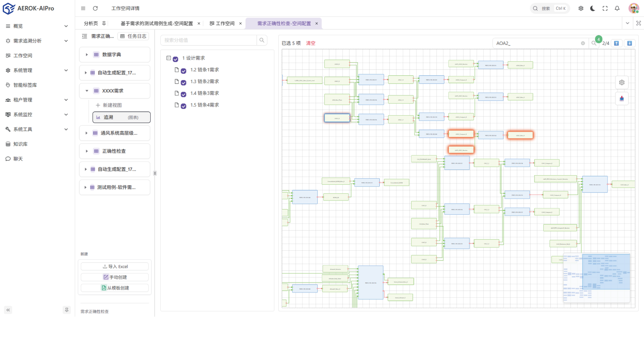This screenshot has width=644, height=362.
Task: Open 知识库 from the sidebar
Action: (x=21, y=144)
